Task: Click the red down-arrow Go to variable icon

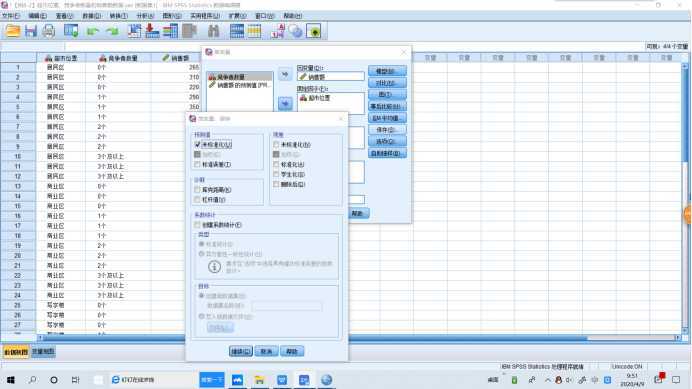Action: click(152, 31)
